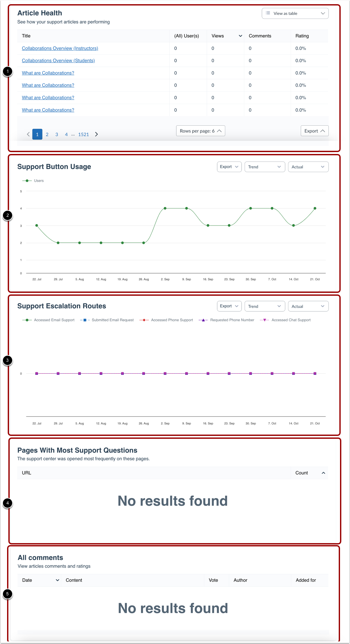Image resolution: width=350 pixels, height=644 pixels.
Task: Open Actual dropdown in Support Escalation Routes
Action: coord(308,306)
